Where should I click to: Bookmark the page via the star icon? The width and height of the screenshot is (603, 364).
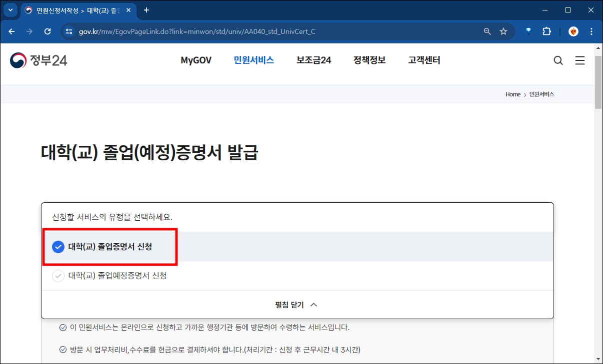point(503,31)
